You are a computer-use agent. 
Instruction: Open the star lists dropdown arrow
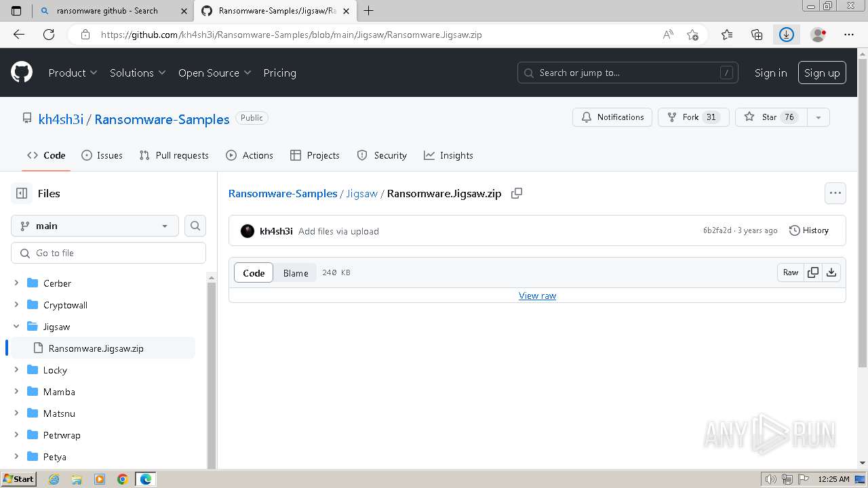pos(818,117)
